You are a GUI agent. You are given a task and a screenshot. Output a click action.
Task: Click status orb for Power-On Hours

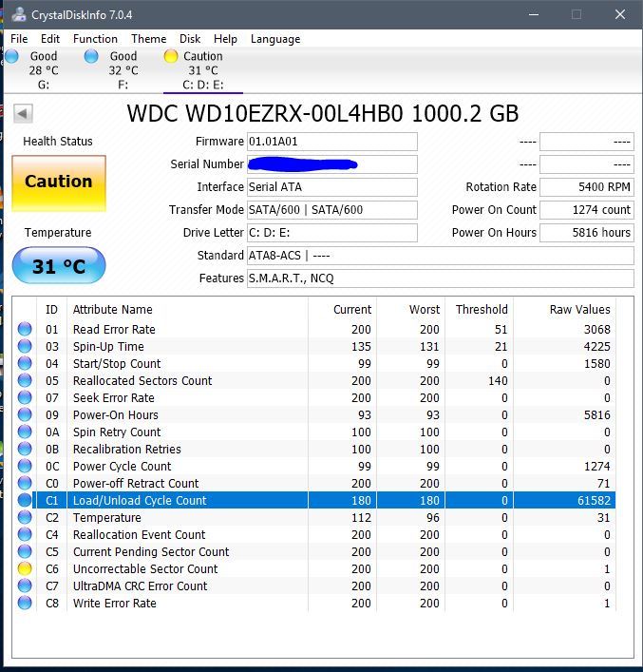point(25,414)
